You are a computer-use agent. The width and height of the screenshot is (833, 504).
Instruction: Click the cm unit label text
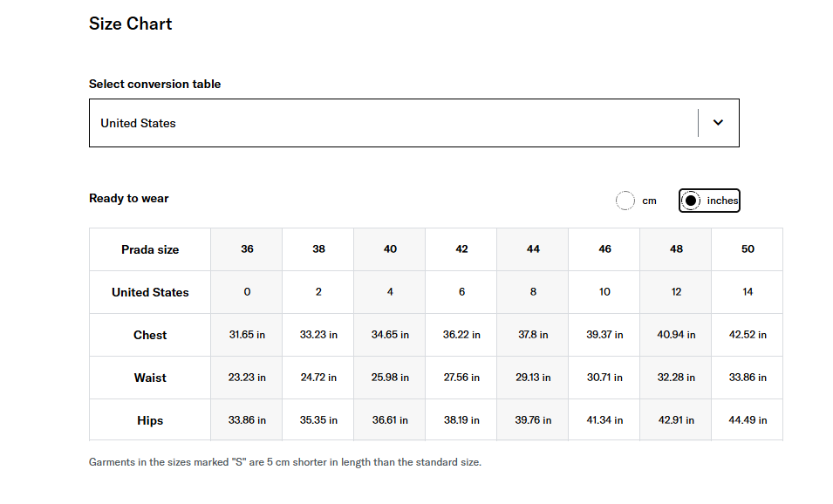[649, 201]
